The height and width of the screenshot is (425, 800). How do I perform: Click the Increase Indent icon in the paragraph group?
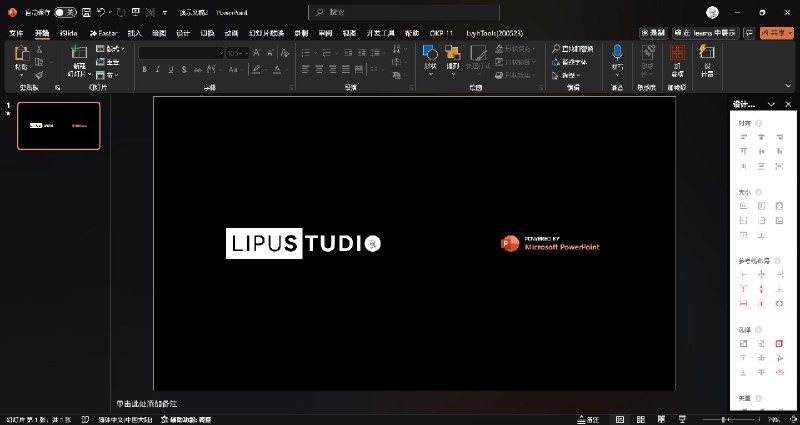pos(362,53)
